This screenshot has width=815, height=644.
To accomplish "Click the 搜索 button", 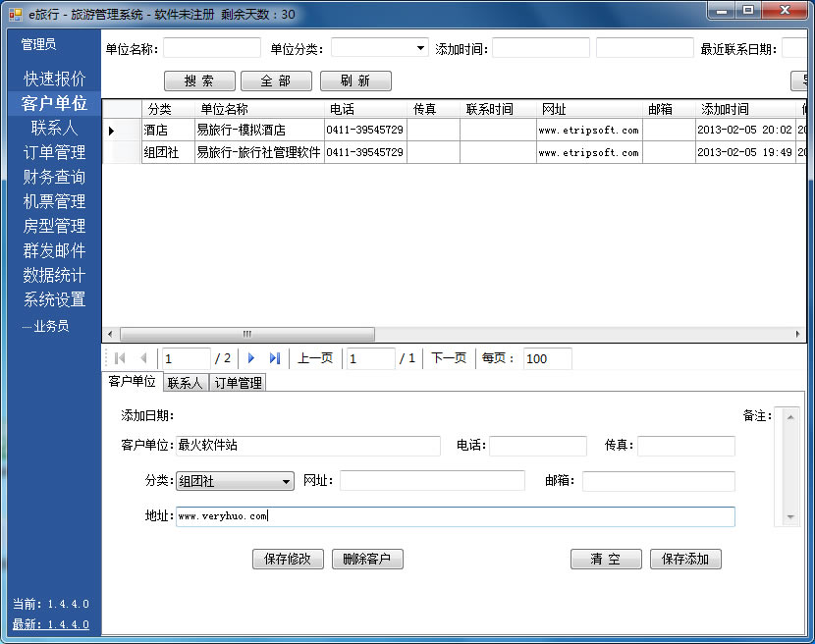I will click(199, 80).
